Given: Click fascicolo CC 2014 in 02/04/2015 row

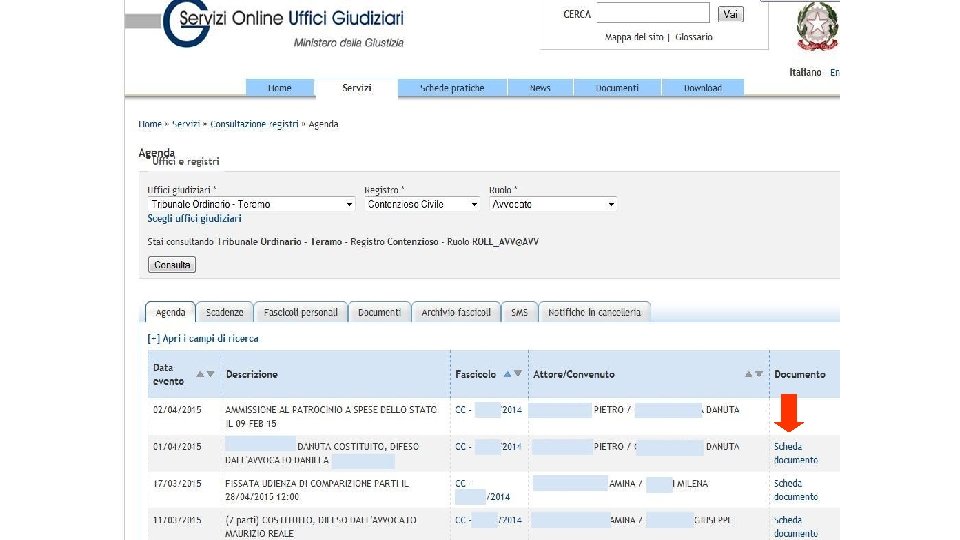Looking at the screenshot, I should coord(489,410).
